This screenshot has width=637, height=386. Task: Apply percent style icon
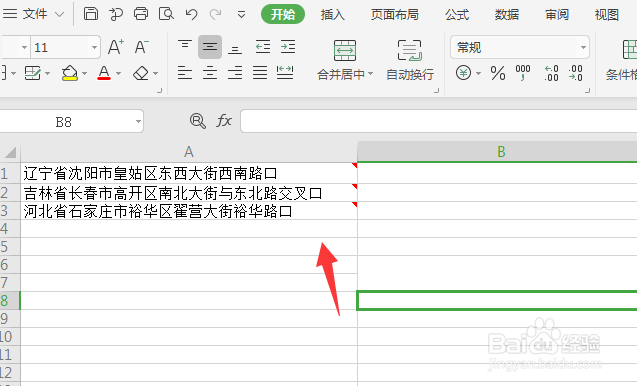(x=498, y=73)
